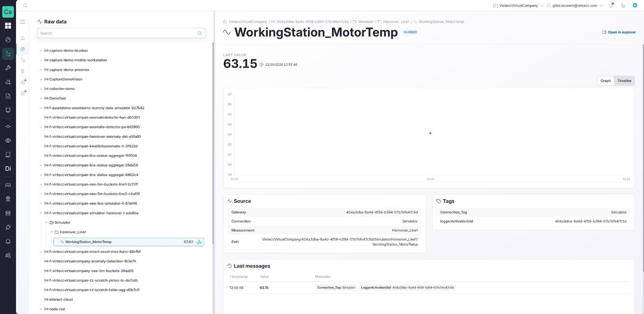Open the home icon in sub-sidebar
Image resolution: width=644 pixels, height=314 pixels.
point(23,38)
